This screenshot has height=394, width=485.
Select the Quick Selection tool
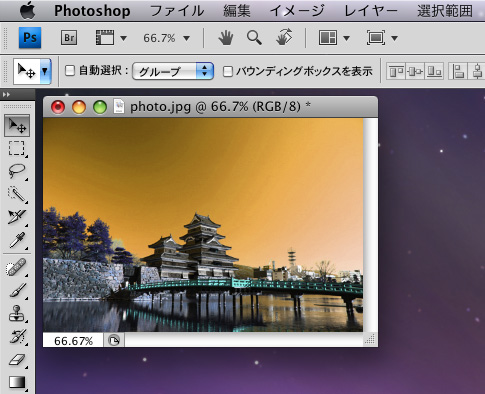pyautogui.click(x=17, y=194)
